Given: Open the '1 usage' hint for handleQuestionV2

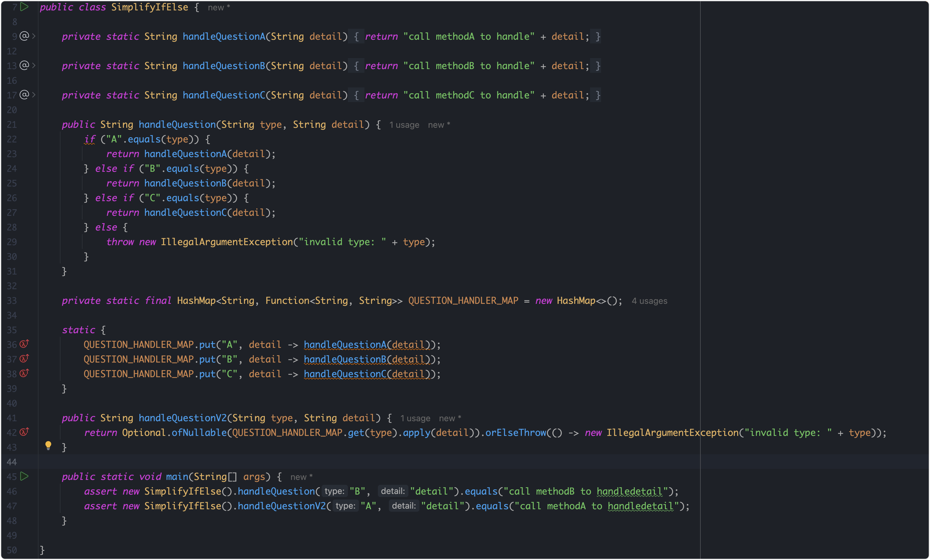Looking at the screenshot, I should coord(415,418).
